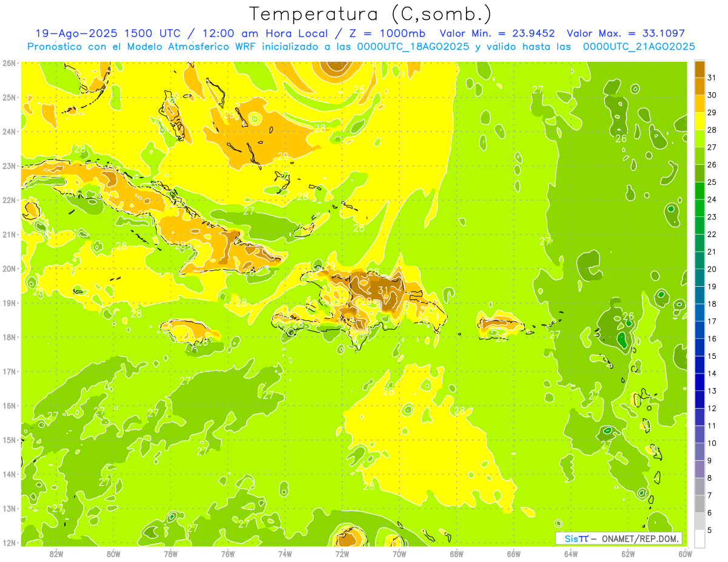This screenshot has width=728, height=562.
Task: Click the legend scale value '10'
Action: pos(712,443)
